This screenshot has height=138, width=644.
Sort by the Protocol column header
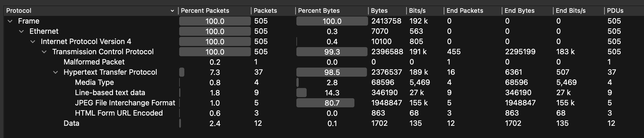click(x=19, y=11)
